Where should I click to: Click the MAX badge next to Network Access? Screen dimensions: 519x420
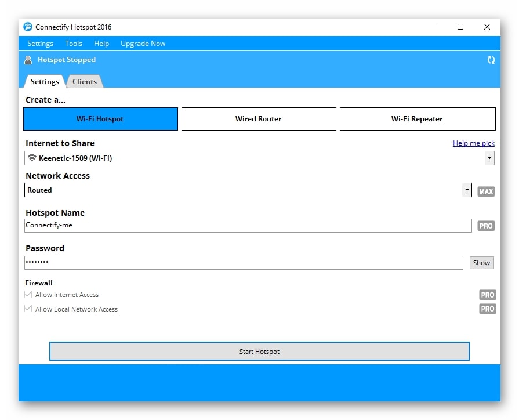(486, 191)
